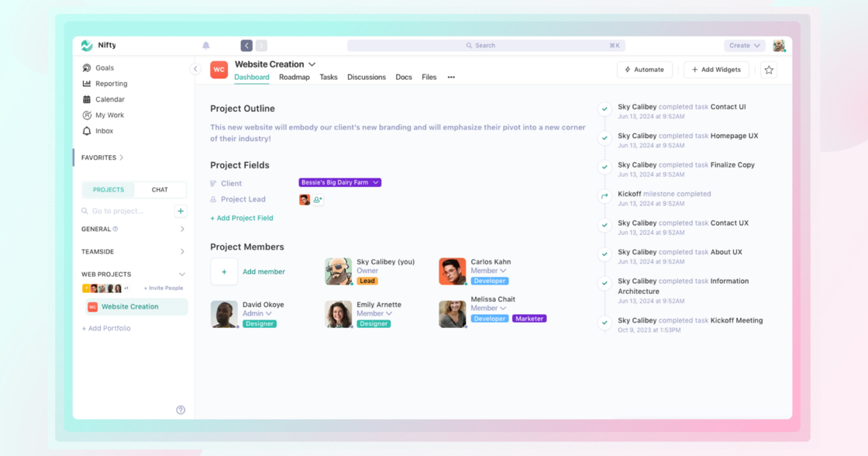Click the Search input field
The image size is (868, 456).
point(486,46)
